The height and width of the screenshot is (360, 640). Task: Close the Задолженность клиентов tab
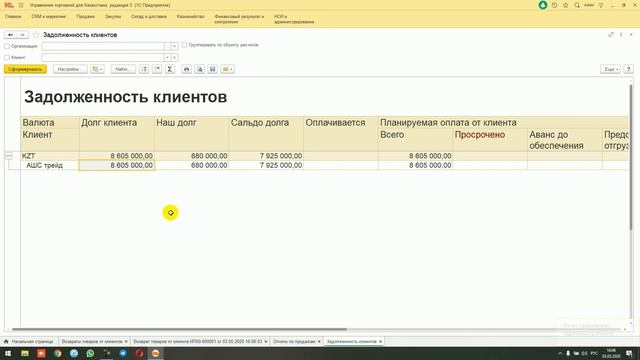pos(380,342)
